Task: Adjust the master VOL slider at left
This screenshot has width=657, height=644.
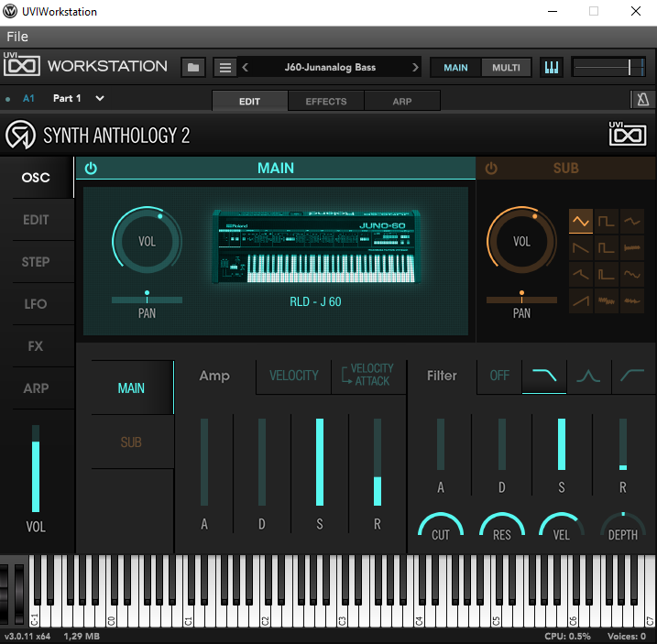Action: [36, 468]
